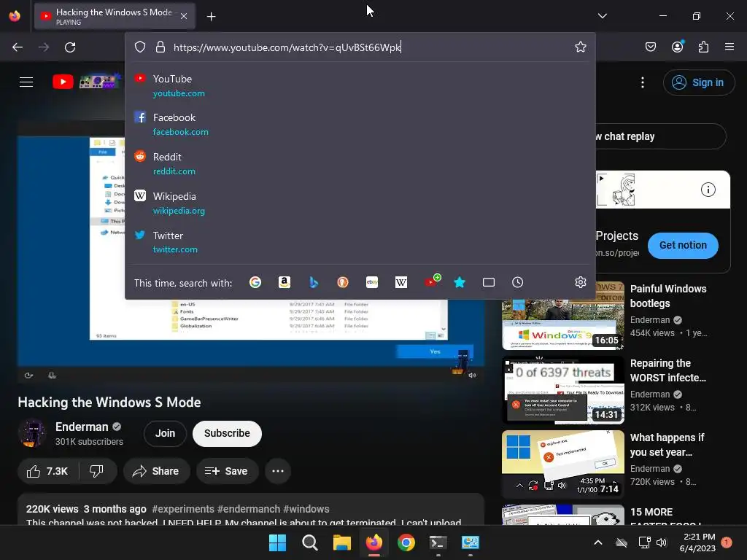The height and width of the screenshot is (560, 747).
Task: Close the Hacking the Windows S Mode tab
Action: click(184, 16)
